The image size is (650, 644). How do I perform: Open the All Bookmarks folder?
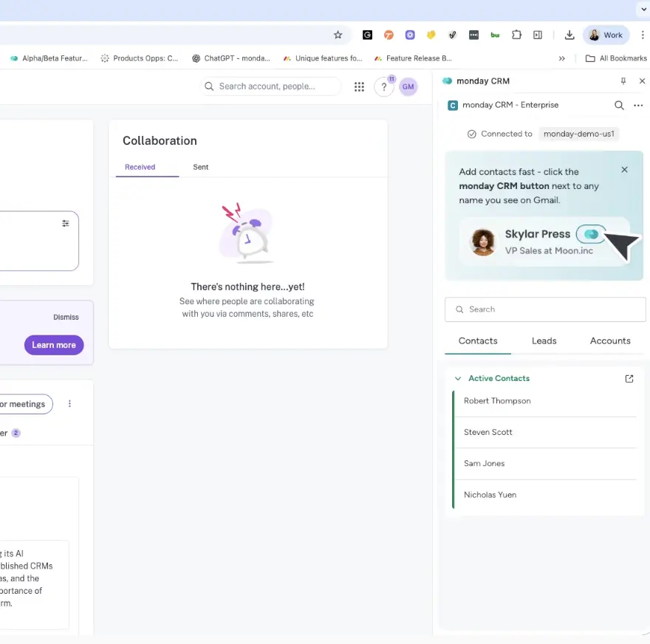(616, 58)
